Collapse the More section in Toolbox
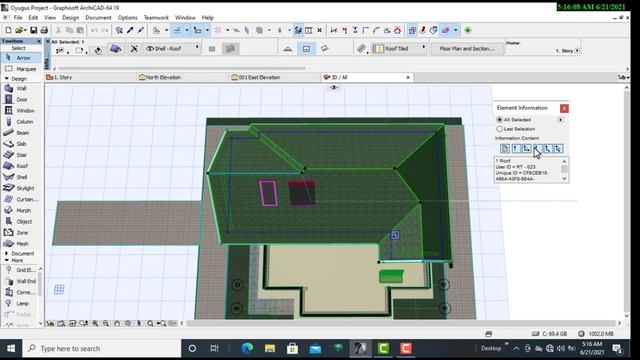This screenshot has height=360, width=640. [7, 260]
